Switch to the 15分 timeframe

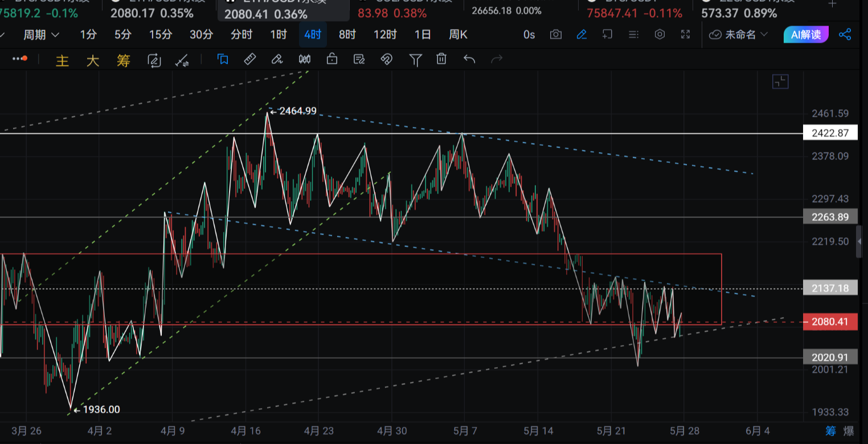click(x=160, y=35)
